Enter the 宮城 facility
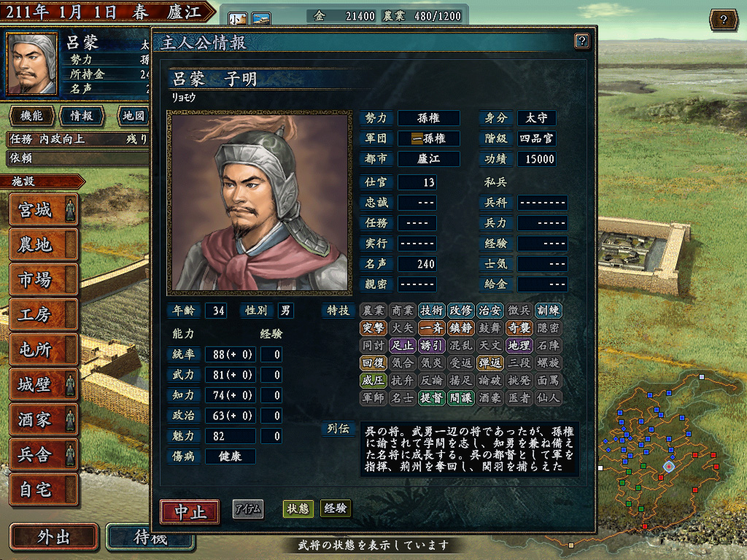This screenshot has width=747, height=560. 43,209
